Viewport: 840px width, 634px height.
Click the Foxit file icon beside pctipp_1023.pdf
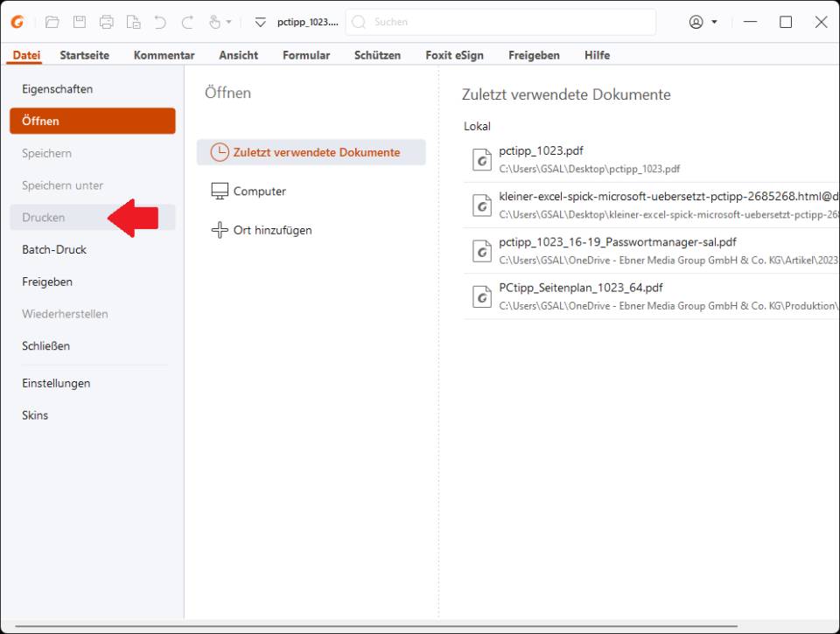click(x=482, y=161)
